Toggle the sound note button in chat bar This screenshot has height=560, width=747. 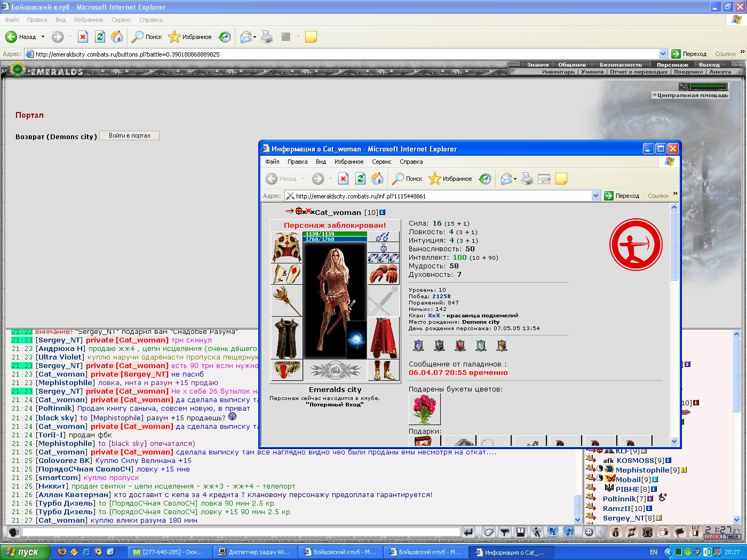[x=569, y=532]
